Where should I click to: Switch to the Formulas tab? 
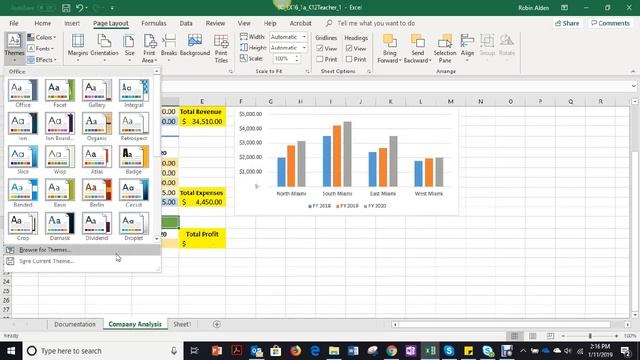point(153,23)
